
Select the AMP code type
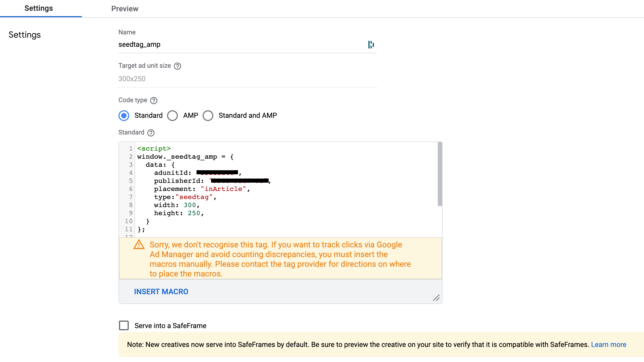(x=173, y=115)
